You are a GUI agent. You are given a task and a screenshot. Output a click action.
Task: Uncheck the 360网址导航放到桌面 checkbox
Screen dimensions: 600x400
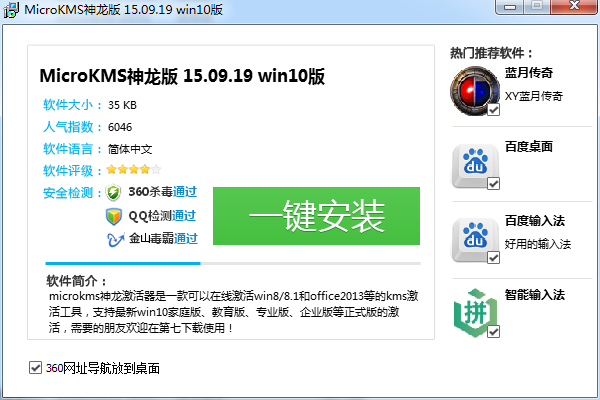tap(36, 368)
